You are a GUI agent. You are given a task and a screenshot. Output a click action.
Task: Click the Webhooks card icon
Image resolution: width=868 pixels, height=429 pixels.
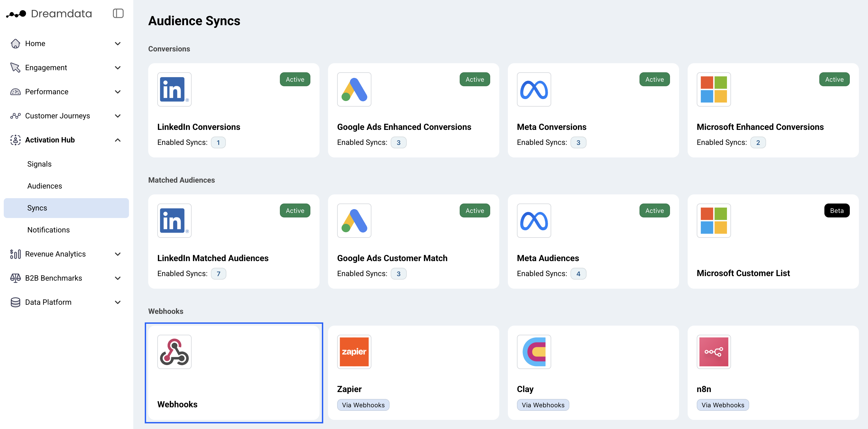[x=174, y=352]
